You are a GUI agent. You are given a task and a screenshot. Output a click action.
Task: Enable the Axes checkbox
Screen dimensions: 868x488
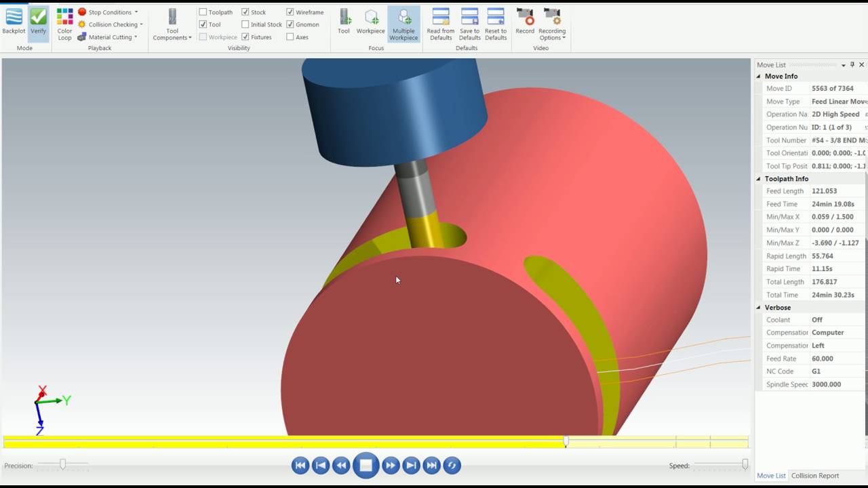(290, 37)
